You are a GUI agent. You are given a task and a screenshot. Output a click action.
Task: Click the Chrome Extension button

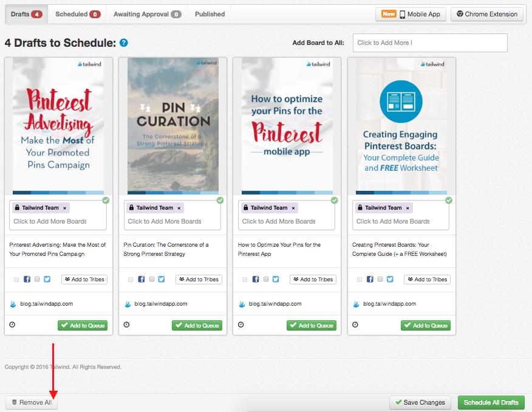tap(487, 14)
